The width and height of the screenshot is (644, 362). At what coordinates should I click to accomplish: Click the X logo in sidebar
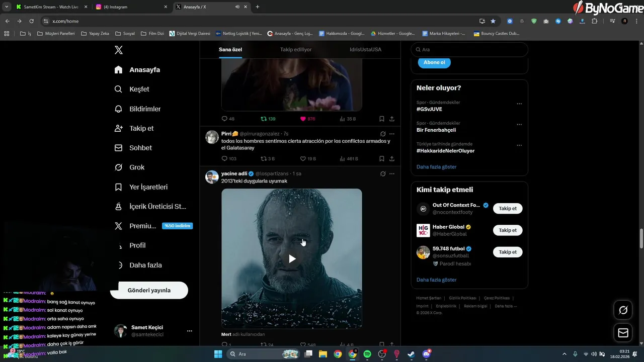(x=119, y=50)
